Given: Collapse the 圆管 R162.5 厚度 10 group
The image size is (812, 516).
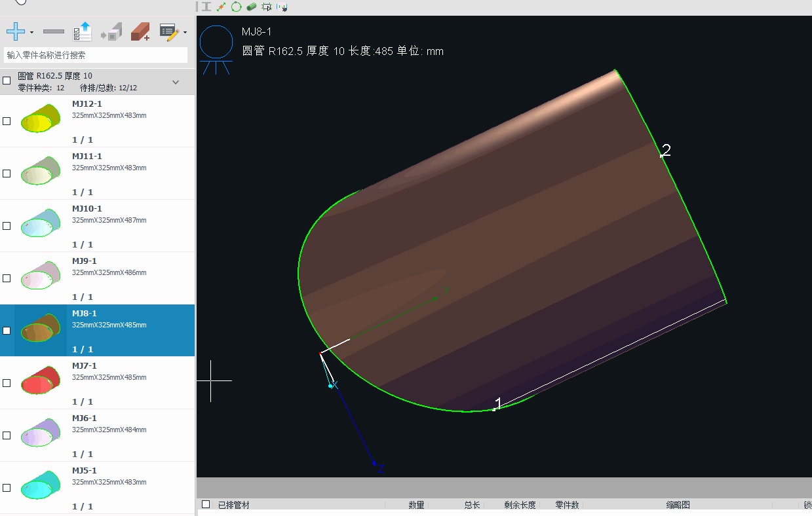Looking at the screenshot, I should point(175,82).
